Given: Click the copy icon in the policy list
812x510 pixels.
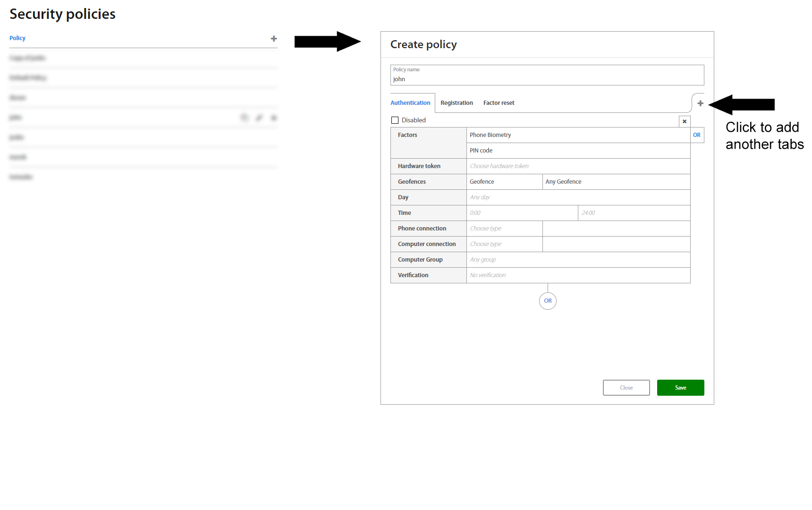Looking at the screenshot, I should pyautogui.click(x=244, y=118).
